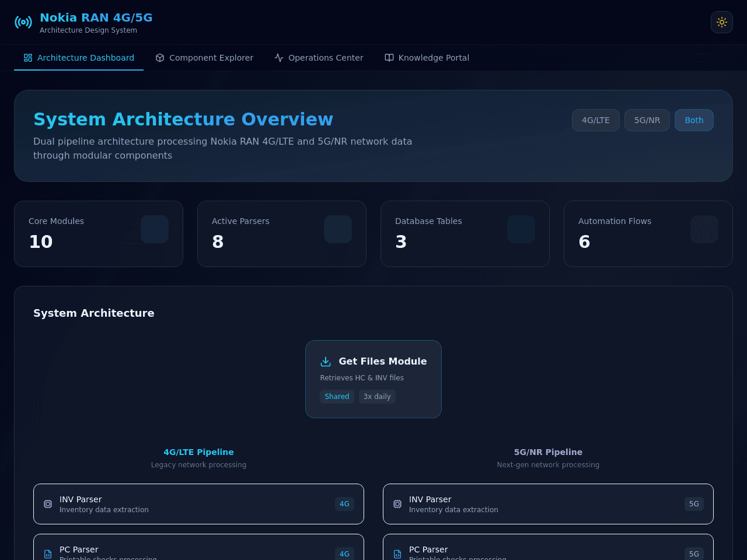Click the Architecture Dashboard grid icon

pyautogui.click(x=28, y=58)
